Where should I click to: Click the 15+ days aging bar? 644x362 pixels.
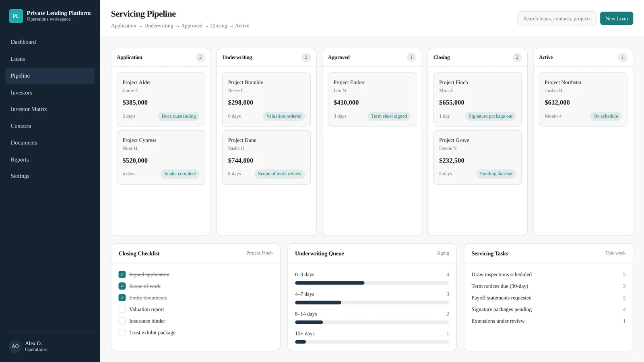(372, 342)
